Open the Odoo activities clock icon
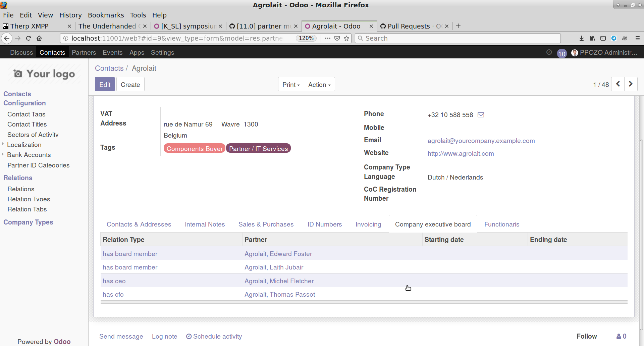Screen dimensions: 644x346 point(549,52)
